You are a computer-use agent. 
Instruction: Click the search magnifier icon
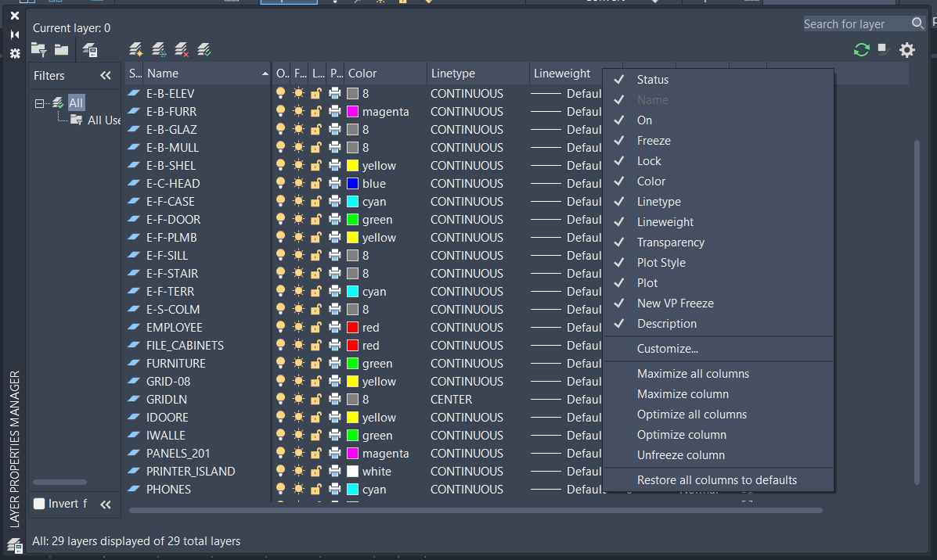(x=917, y=23)
